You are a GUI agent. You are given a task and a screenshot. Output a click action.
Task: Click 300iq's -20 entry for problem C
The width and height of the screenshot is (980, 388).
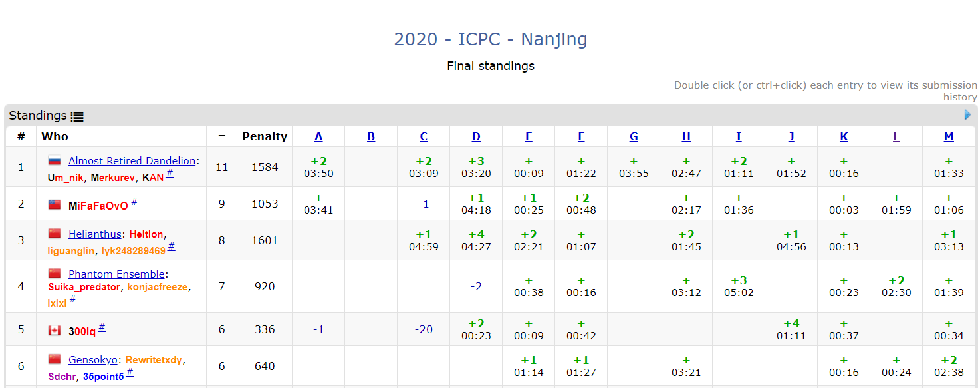click(x=424, y=329)
